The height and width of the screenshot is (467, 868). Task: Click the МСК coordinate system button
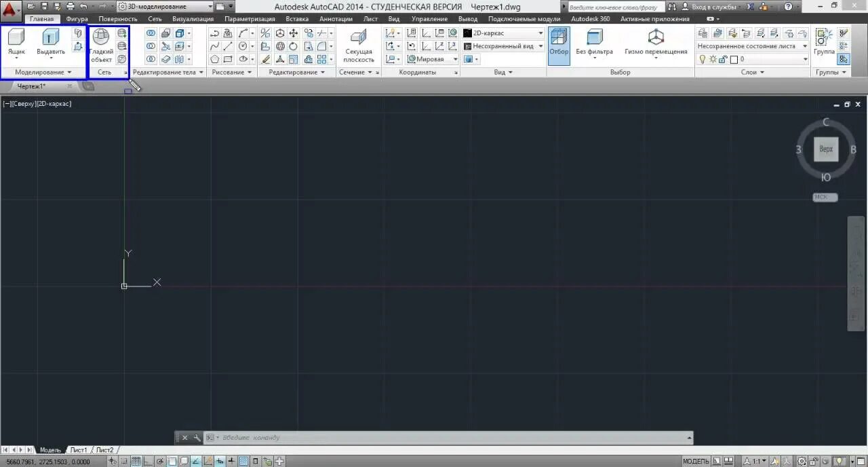tap(825, 198)
